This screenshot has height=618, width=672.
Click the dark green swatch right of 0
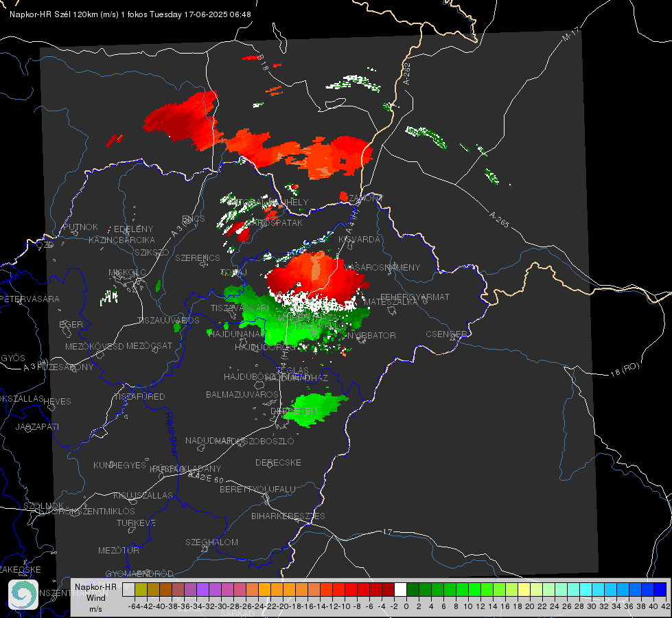pos(413,589)
